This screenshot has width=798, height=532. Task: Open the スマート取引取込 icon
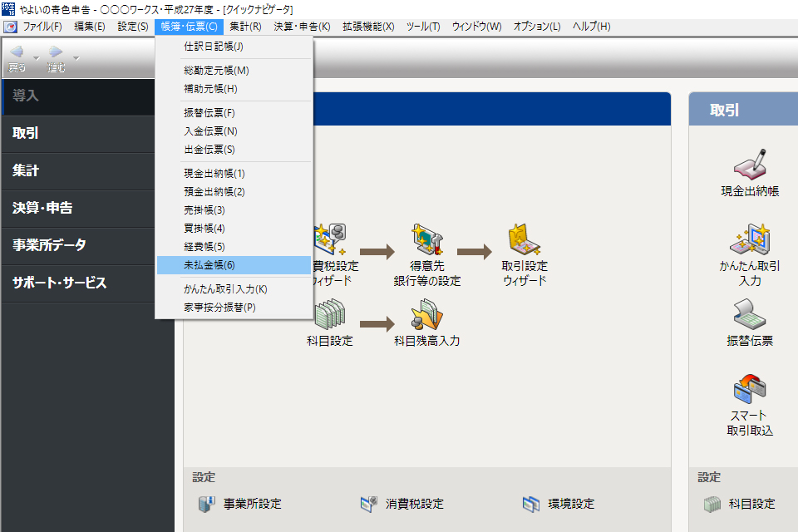[750, 390]
